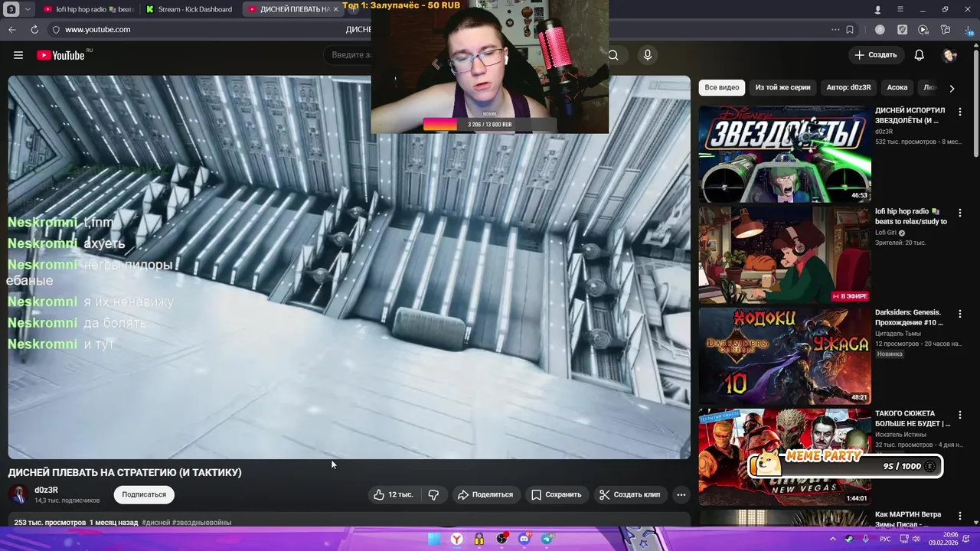Open the ЗВЕЗДОЛЁТЫ video thumbnail
The height and width of the screenshot is (551, 980).
tap(785, 154)
